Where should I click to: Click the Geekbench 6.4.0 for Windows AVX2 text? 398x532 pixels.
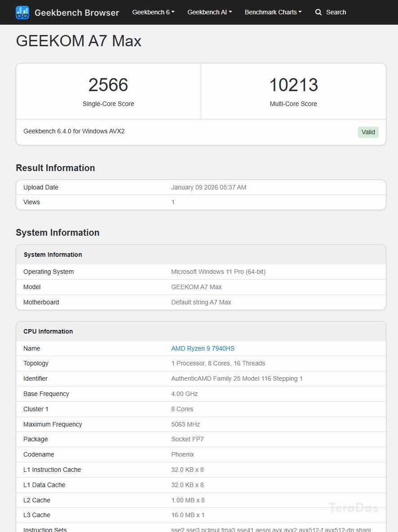(x=74, y=131)
